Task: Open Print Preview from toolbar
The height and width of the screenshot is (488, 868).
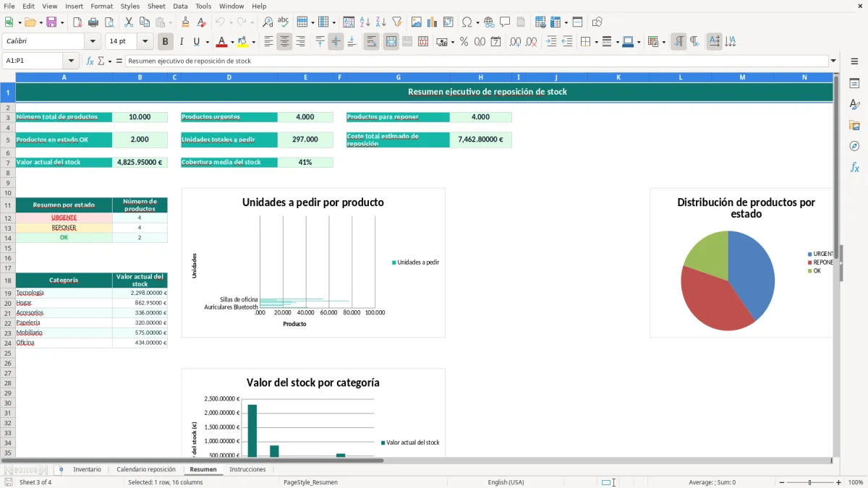Action: 109,22
